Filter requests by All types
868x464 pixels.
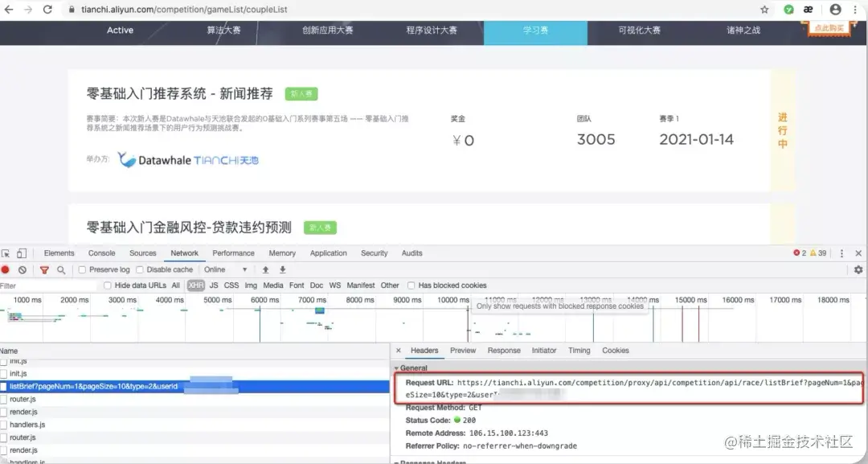(175, 285)
